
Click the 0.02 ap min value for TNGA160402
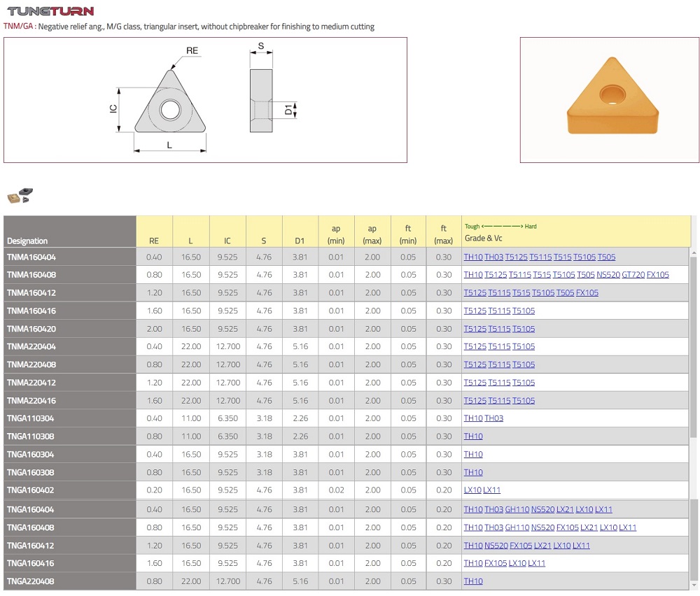click(x=336, y=490)
